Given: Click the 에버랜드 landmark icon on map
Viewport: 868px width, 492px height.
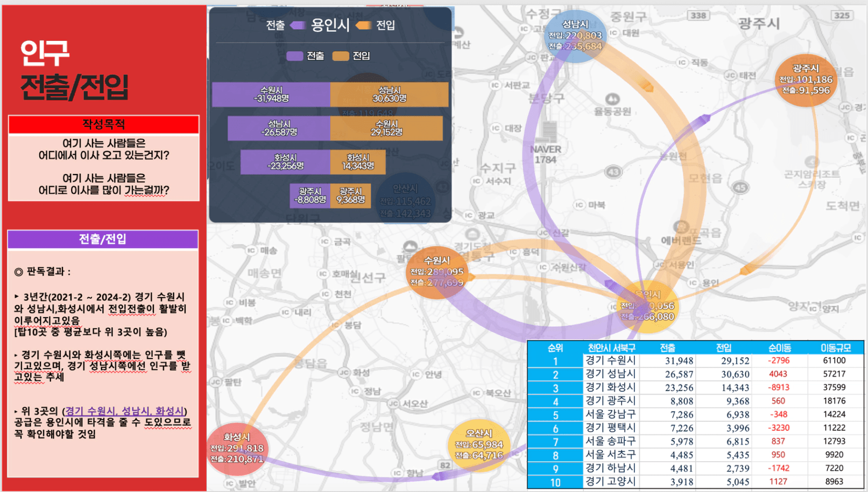Looking at the screenshot, I should pos(681,227).
